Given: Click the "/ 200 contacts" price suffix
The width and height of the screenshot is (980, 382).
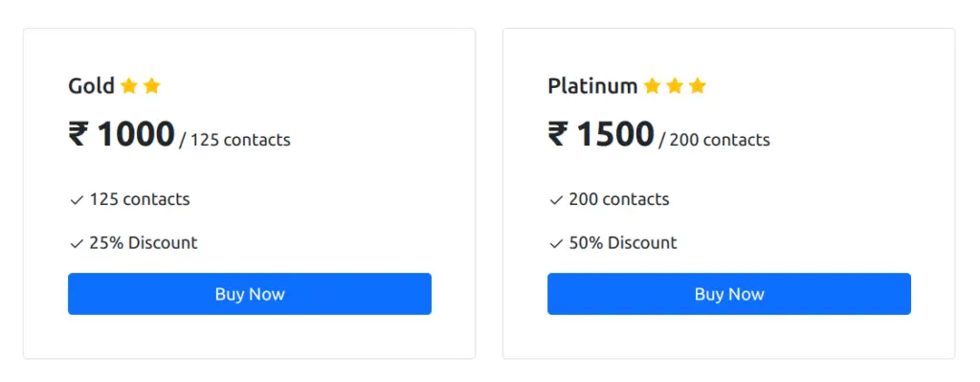Looking at the screenshot, I should (714, 140).
